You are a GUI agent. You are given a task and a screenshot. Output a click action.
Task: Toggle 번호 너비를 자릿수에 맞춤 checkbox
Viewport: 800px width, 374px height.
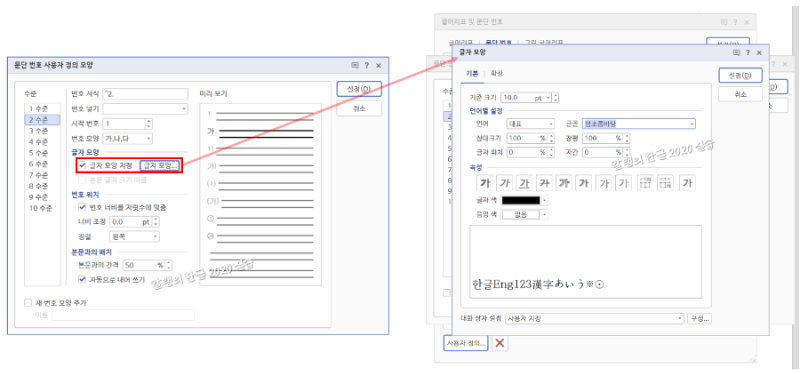pyautogui.click(x=82, y=207)
